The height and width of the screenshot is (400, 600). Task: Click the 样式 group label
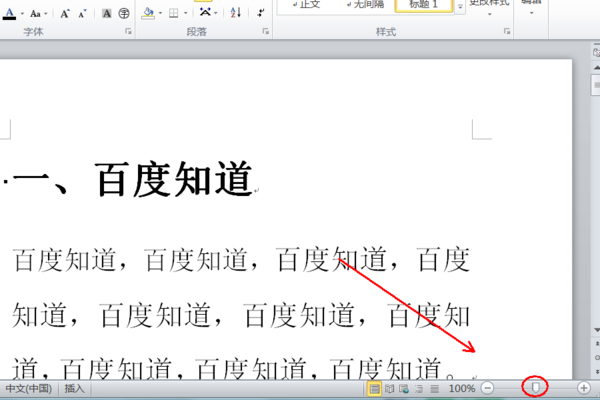[386, 32]
